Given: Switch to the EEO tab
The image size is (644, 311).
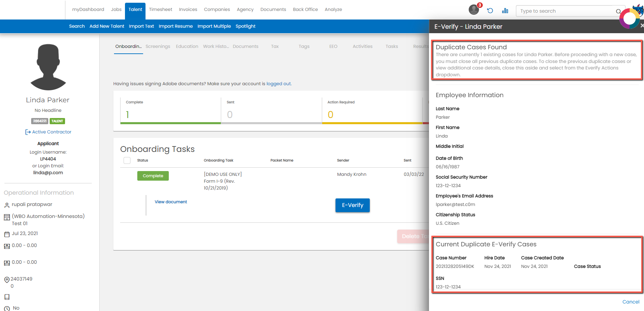Looking at the screenshot, I should click(333, 47).
